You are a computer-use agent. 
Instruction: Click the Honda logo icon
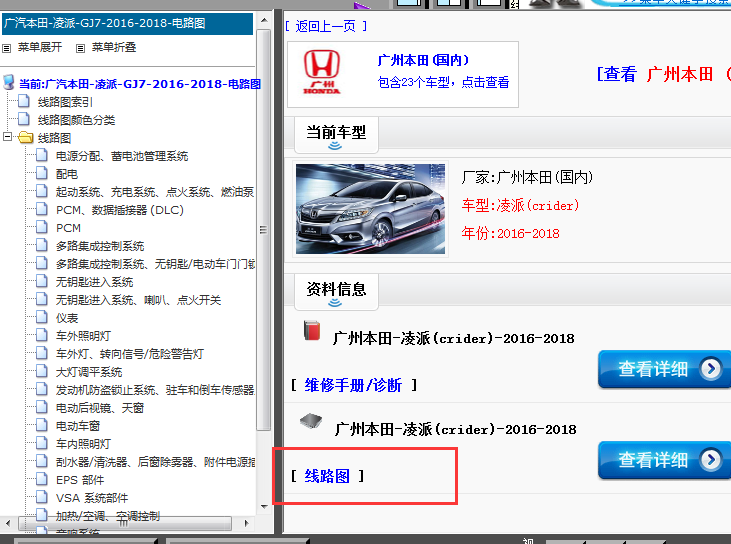[x=322, y=72]
